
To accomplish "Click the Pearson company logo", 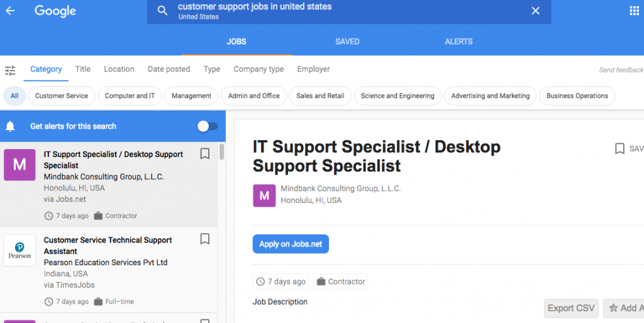I will pyautogui.click(x=19, y=250).
